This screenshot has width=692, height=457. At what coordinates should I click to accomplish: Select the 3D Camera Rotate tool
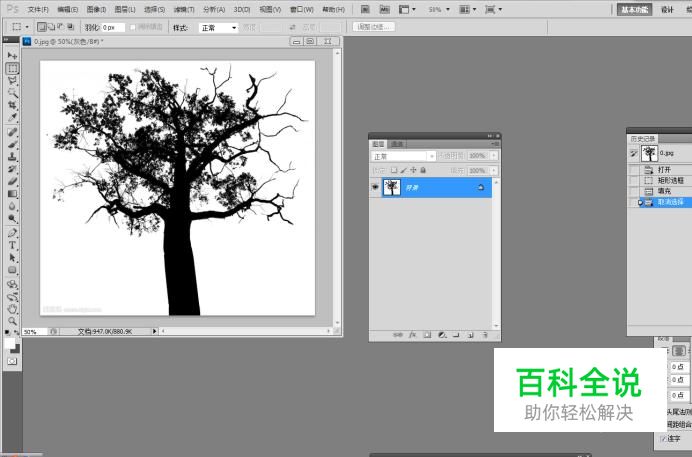pos(12,297)
